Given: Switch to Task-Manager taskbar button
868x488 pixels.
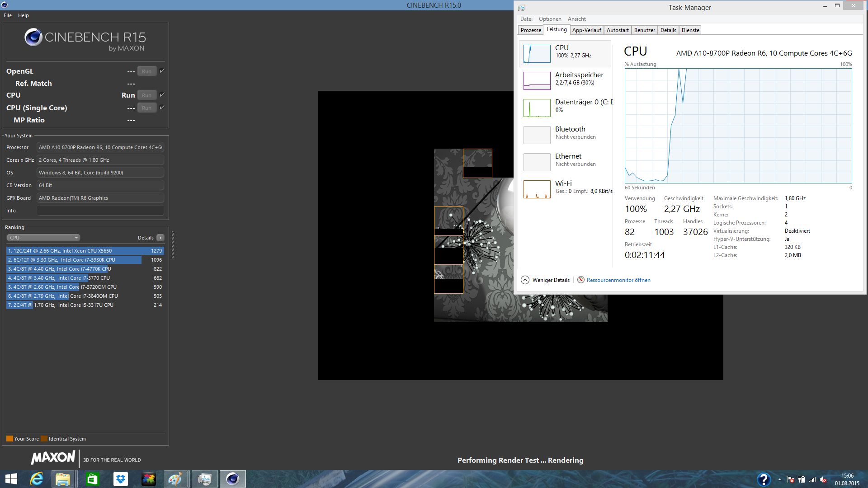Looking at the screenshot, I should [204, 479].
